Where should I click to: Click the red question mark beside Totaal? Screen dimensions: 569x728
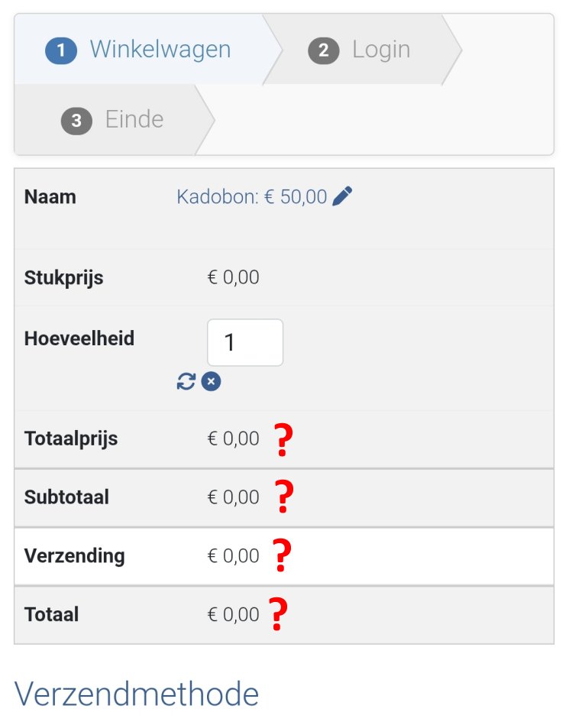(280, 614)
